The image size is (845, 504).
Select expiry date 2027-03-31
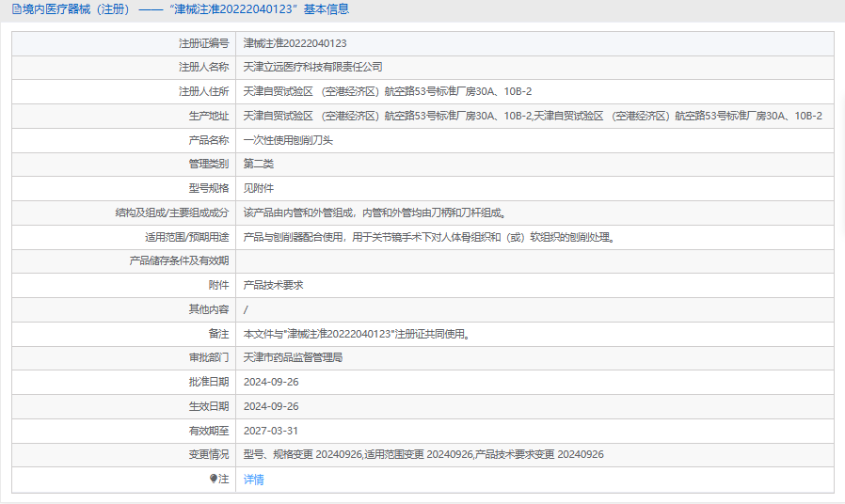click(x=270, y=431)
